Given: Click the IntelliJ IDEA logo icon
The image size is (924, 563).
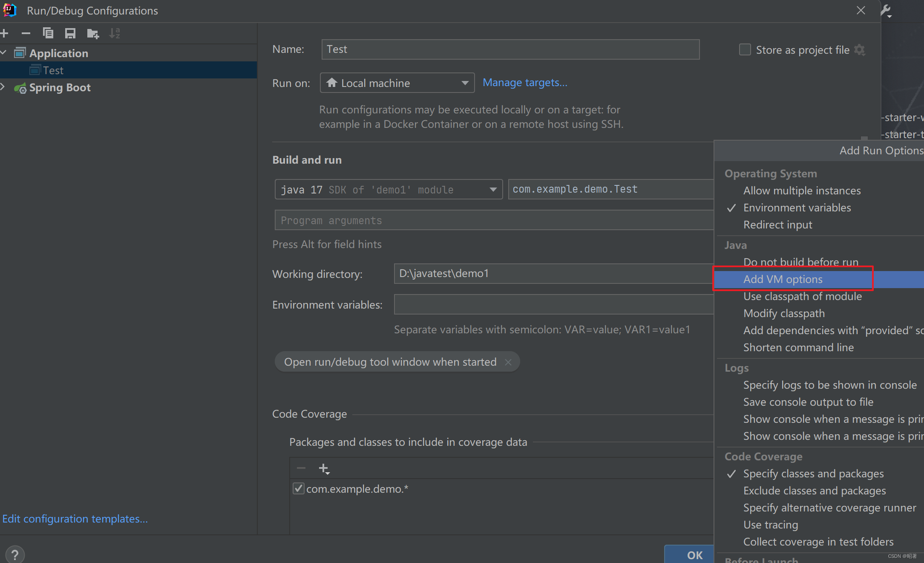Looking at the screenshot, I should click(x=9, y=10).
